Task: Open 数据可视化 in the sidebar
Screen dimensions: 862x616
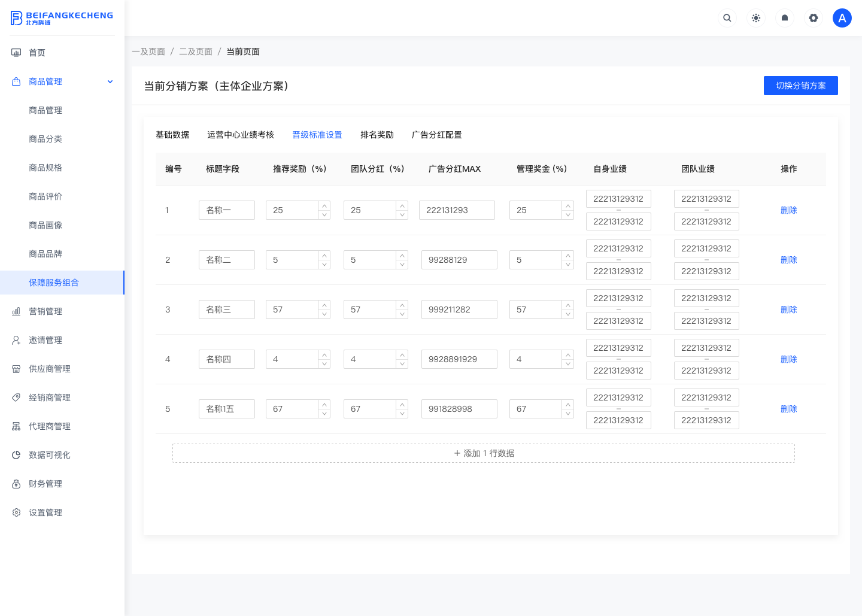Action: (49, 455)
